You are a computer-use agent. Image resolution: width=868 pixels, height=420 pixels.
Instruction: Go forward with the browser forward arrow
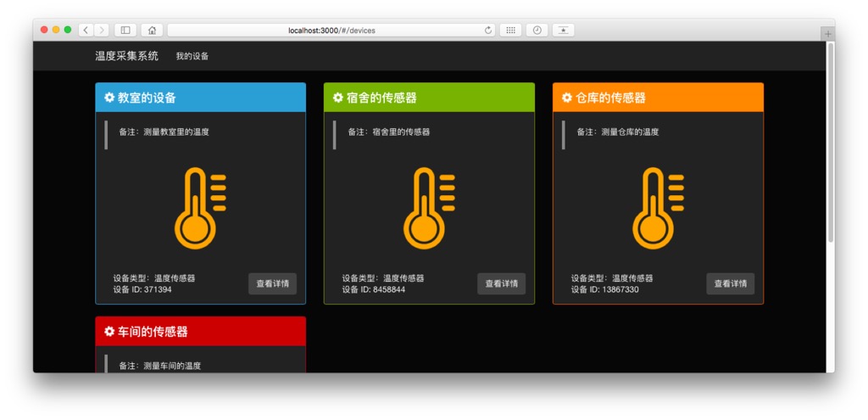pos(102,31)
